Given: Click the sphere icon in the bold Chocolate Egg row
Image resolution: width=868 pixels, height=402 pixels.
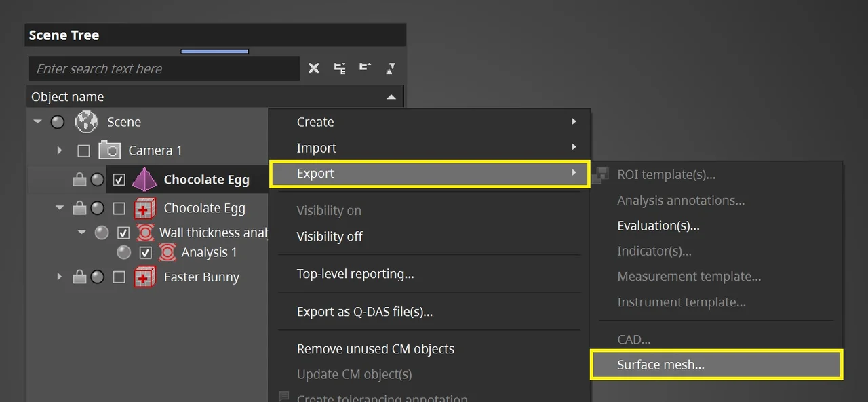Looking at the screenshot, I should coord(98,180).
